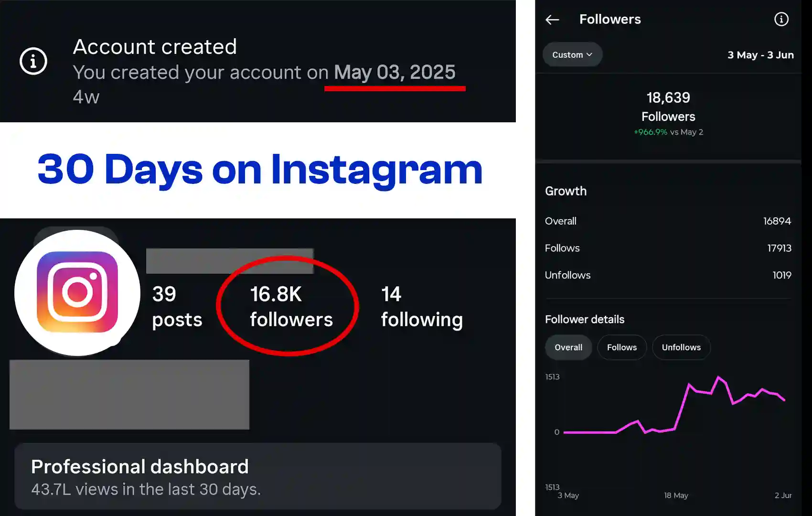
Task: Switch to the Follows filter pill
Action: pyautogui.click(x=622, y=347)
